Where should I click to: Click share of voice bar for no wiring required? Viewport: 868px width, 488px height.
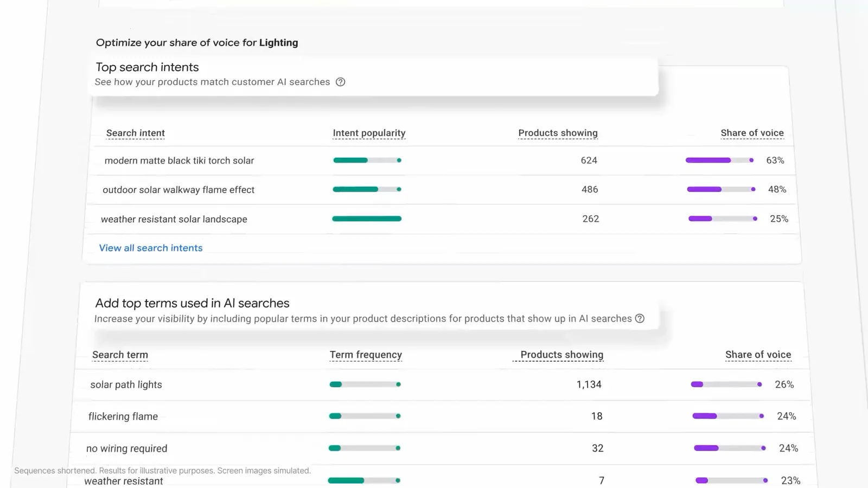730,448
